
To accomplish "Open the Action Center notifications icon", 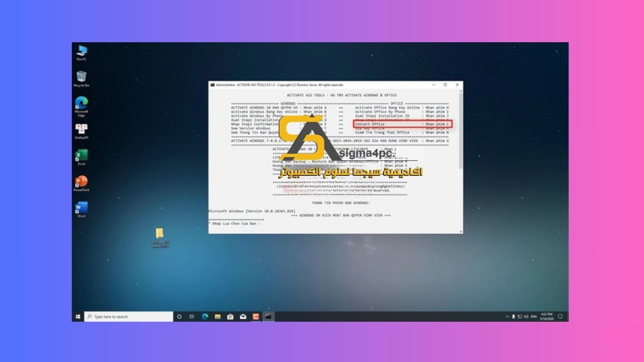I will tap(560, 317).
